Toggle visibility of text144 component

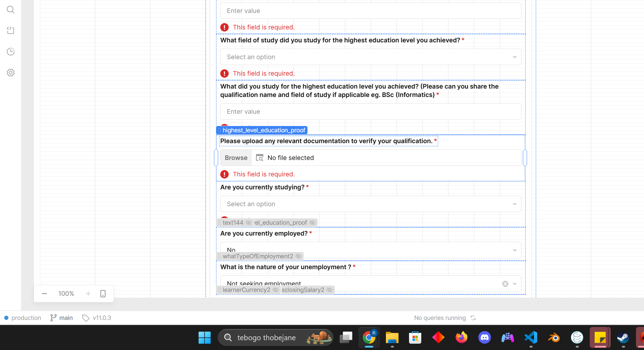pyautogui.click(x=249, y=223)
